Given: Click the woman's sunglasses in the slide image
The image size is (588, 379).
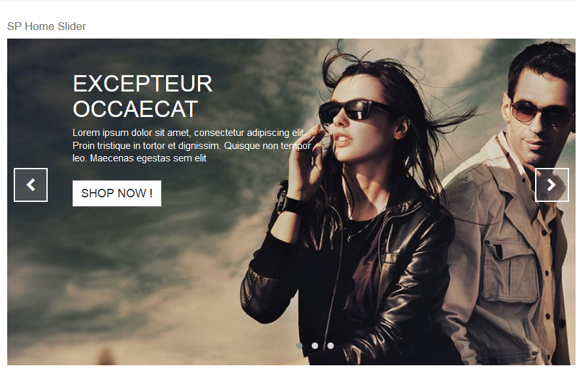Looking at the screenshot, I should click(x=353, y=110).
